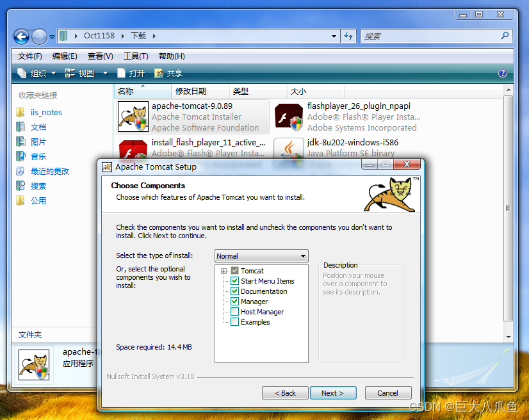The height and width of the screenshot is (420, 529).
Task: Open the 文档 favorite link
Action: coord(38,127)
